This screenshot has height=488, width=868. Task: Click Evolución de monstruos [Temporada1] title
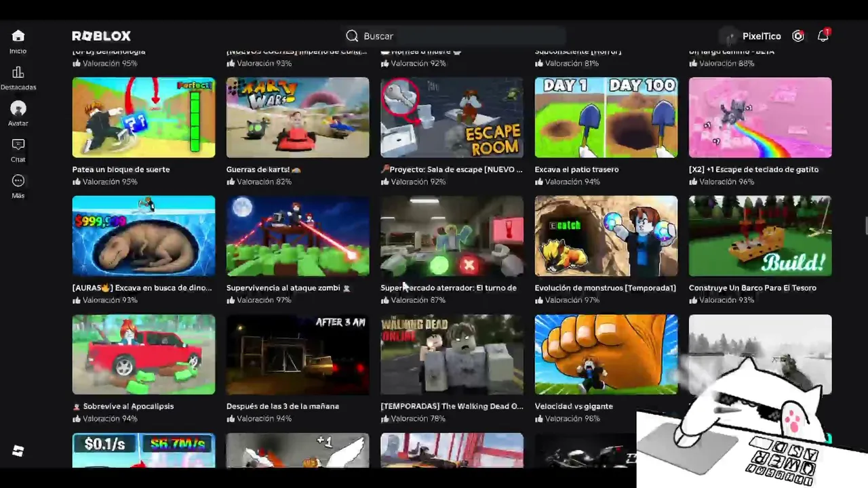(606, 288)
